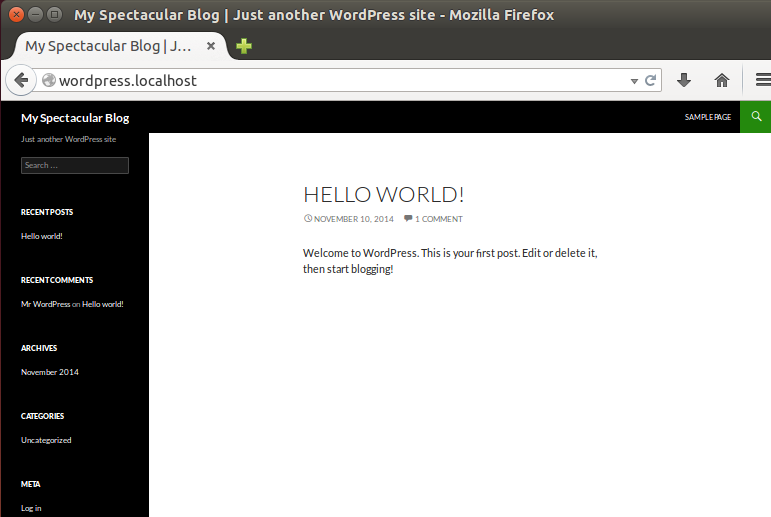Screen dimensions: 771x517
Task: Open November 2014 archive link
Action: pyautogui.click(x=50, y=372)
